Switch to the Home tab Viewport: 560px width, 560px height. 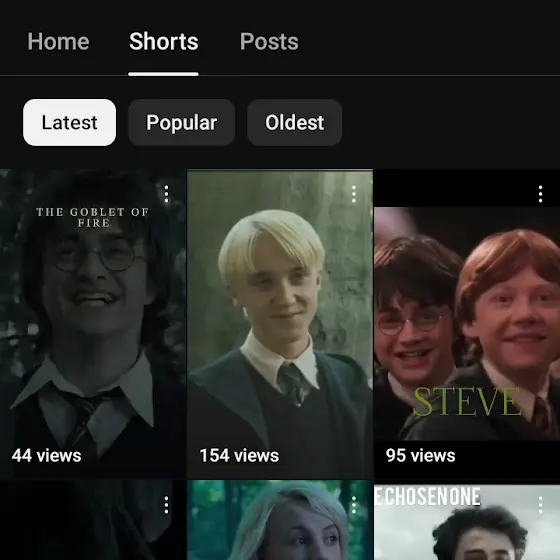[58, 41]
